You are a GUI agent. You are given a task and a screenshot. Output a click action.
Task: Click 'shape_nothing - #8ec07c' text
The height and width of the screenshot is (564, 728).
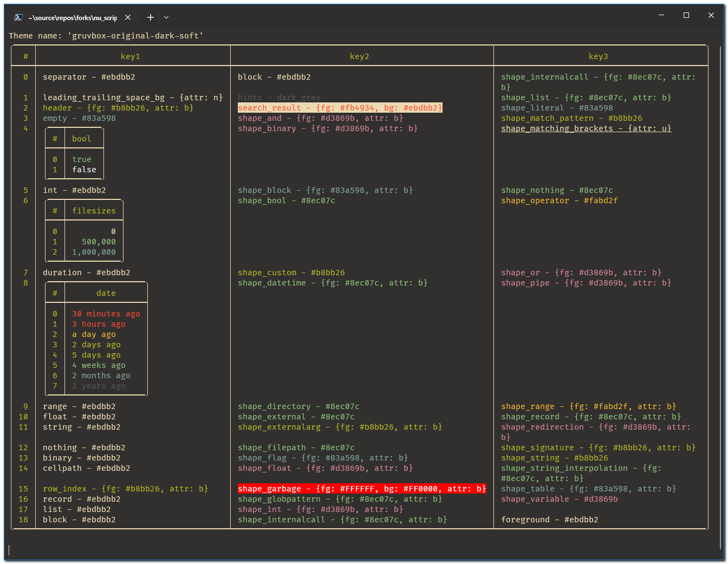[x=557, y=190]
